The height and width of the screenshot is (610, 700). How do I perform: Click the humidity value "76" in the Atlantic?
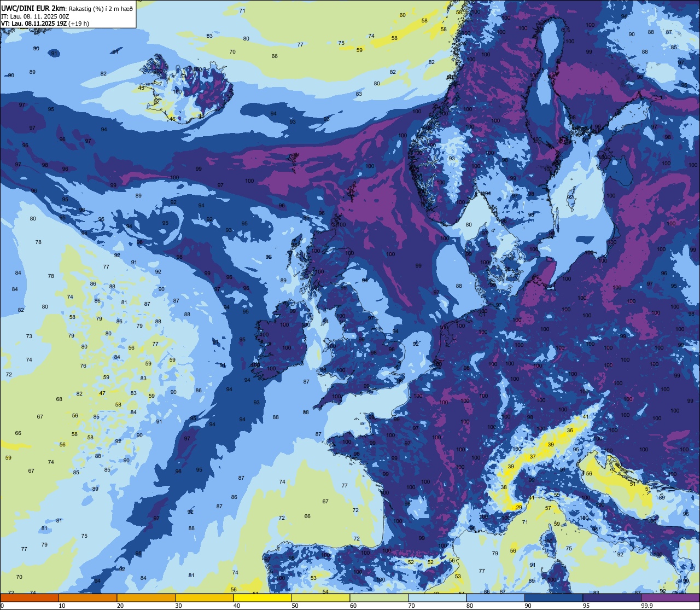pos(83,366)
